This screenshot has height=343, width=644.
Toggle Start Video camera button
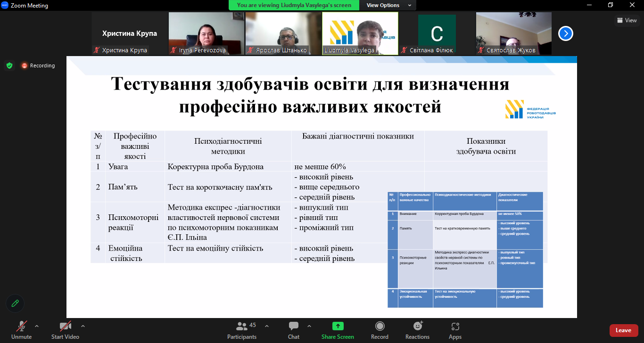(65, 327)
